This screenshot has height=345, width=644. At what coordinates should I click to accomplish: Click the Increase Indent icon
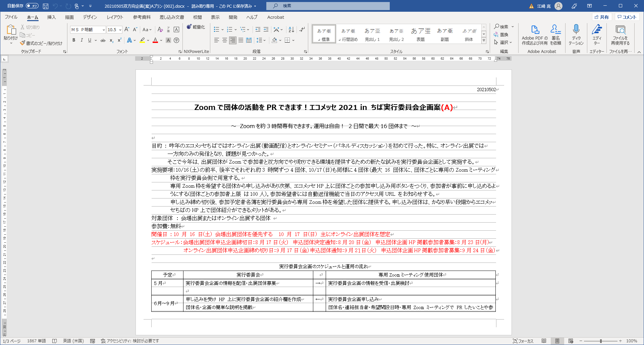[266, 30]
